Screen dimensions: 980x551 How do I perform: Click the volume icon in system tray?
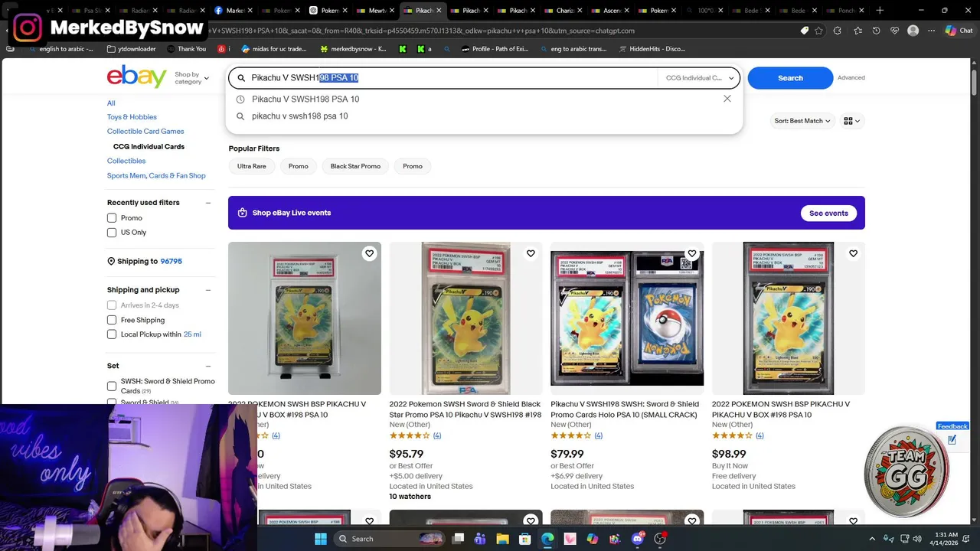[917, 539]
